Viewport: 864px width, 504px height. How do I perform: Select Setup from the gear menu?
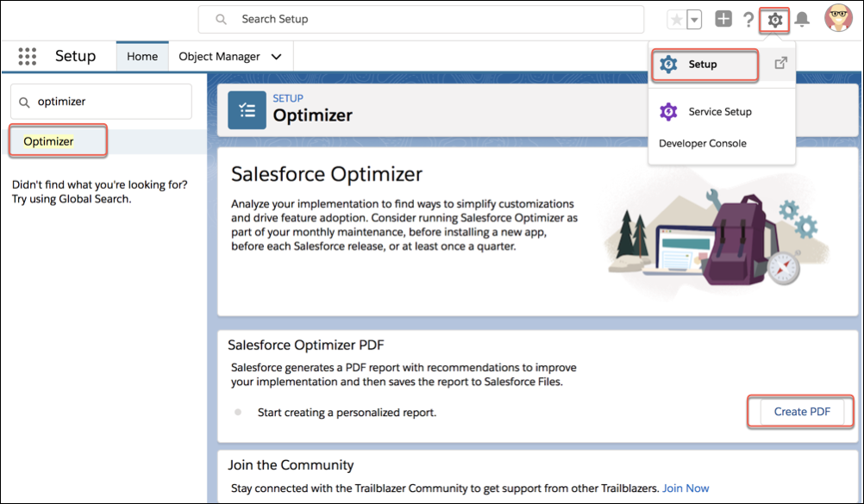pos(704,65)
